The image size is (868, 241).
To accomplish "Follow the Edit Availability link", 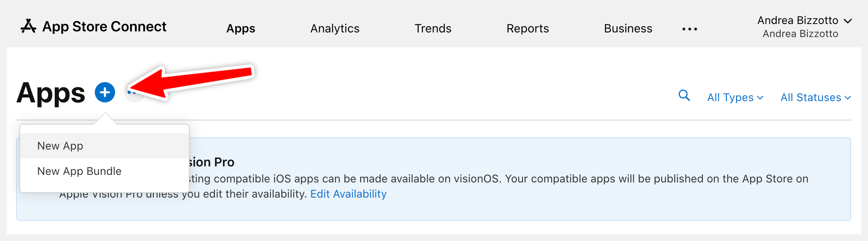I will point(348,194).
